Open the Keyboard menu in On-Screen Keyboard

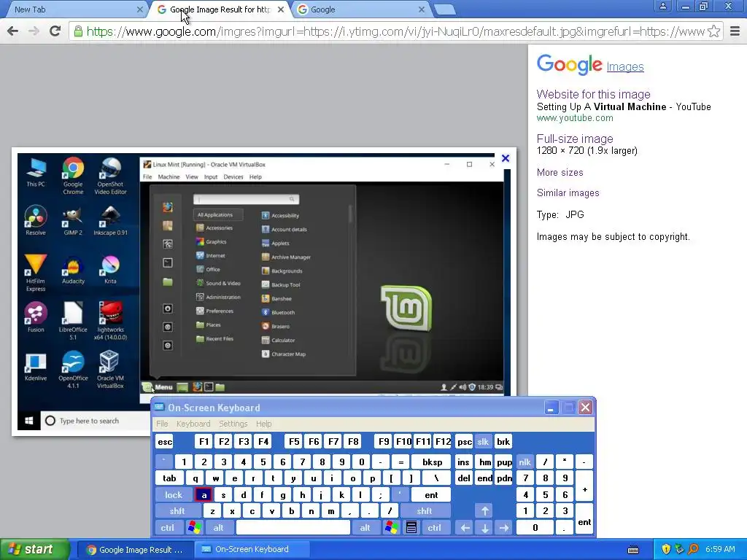[x=193, y=424]
